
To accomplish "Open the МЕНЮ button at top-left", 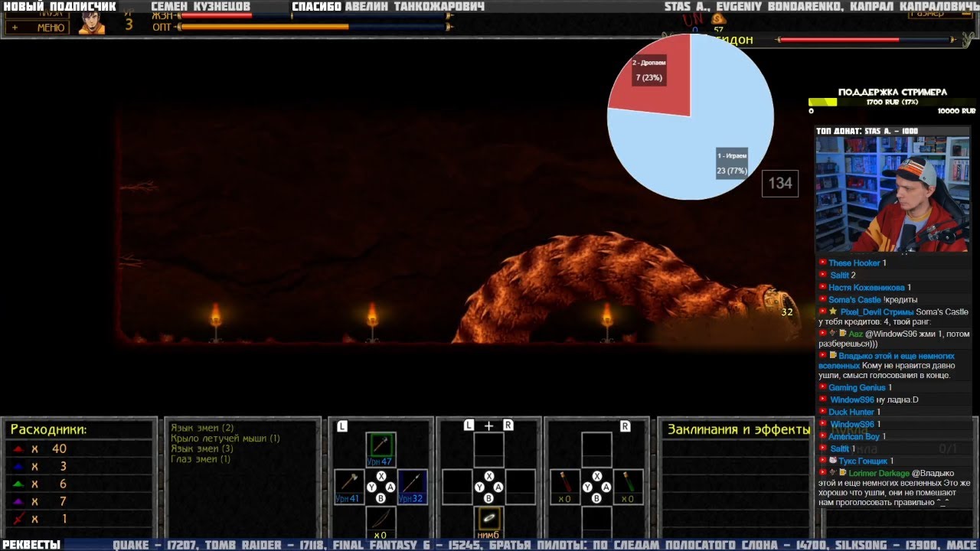I will coord(38,27).
